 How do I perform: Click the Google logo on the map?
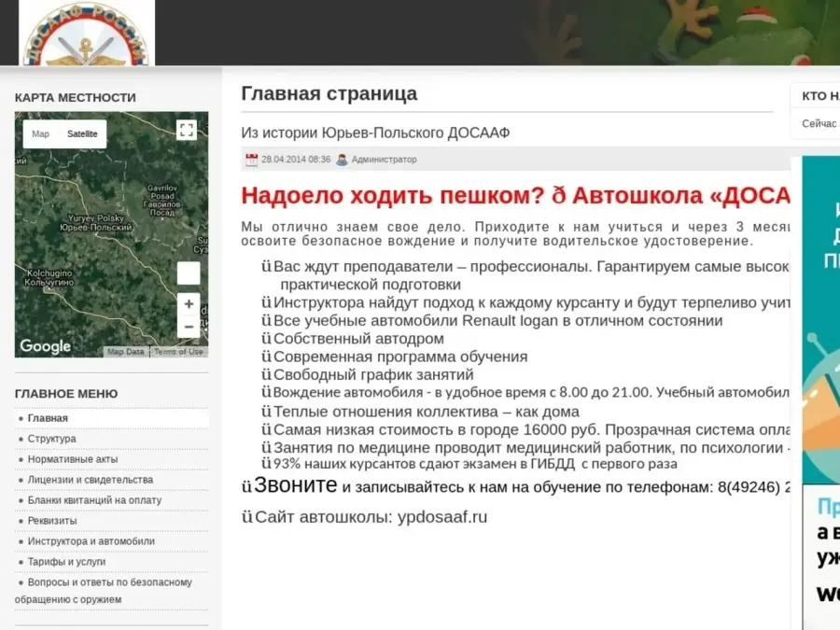coord(46,346)
